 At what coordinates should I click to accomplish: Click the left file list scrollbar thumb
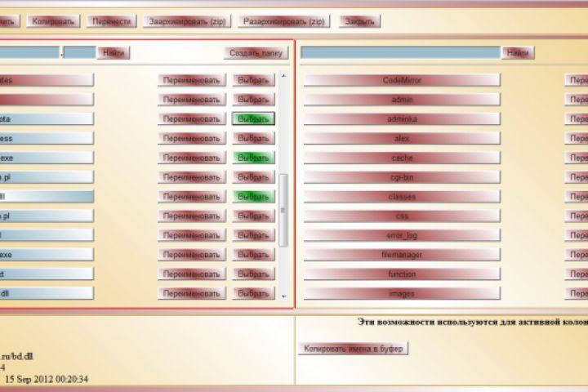click(283, 210)
